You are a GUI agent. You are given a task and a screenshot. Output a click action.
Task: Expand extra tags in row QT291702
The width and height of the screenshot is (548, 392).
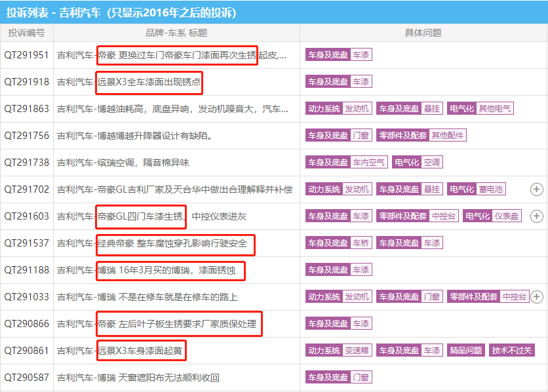pyautogui.click(x=536, y=189)
